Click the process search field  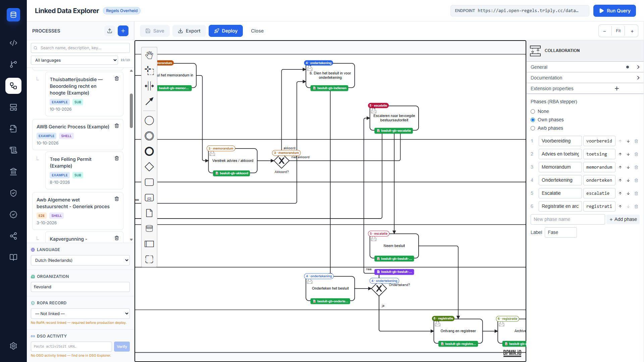pos(80,48)
